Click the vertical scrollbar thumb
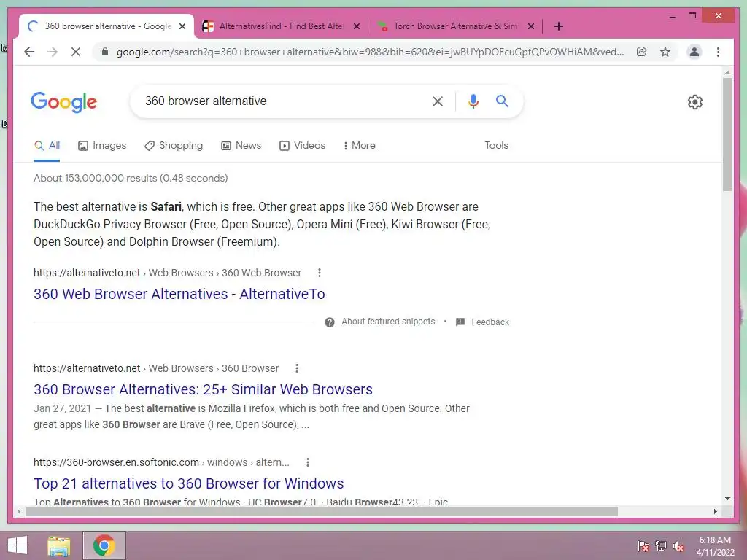This screenshot has width=747, height=560. [x=727, y=134]
